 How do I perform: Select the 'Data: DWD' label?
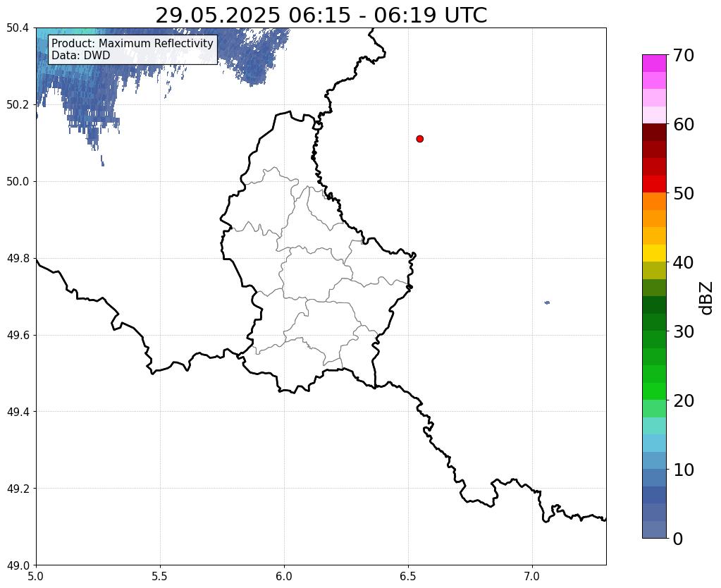point(81,55)
